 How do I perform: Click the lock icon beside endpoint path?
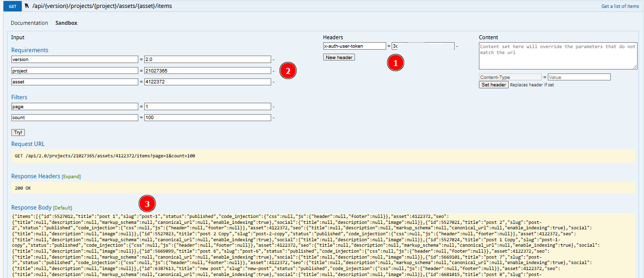(26, 6)
